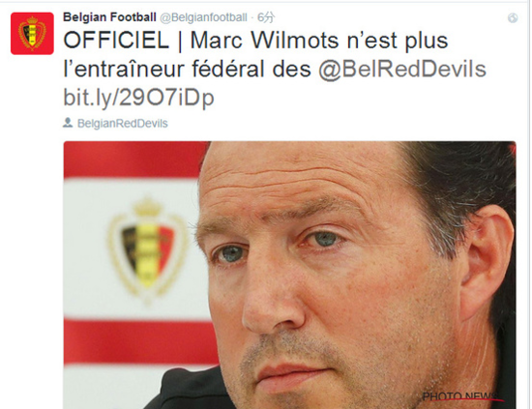This screenshot has width=532, height=409.
Task: Open the tweet via the 6分 timestamp
Action: click(x=266, y=17)
